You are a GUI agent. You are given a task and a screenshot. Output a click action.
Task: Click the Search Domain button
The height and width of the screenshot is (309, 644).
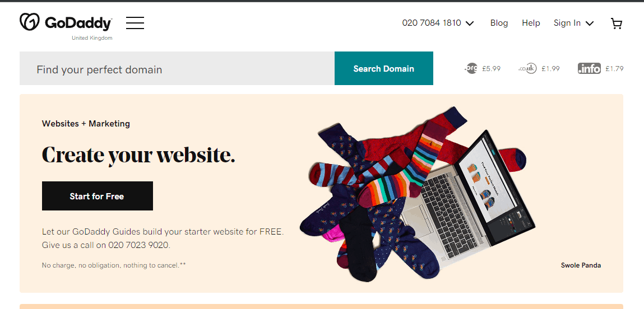[x=383, y=68]
